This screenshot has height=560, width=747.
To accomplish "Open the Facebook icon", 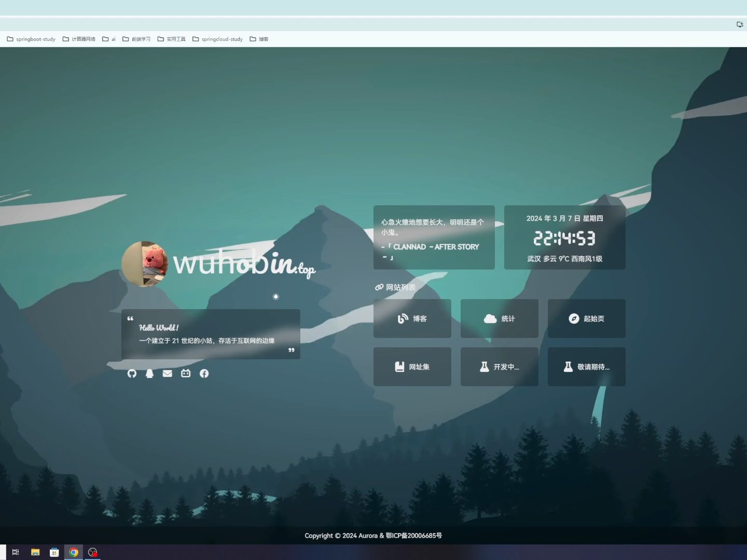I will 204,373.
